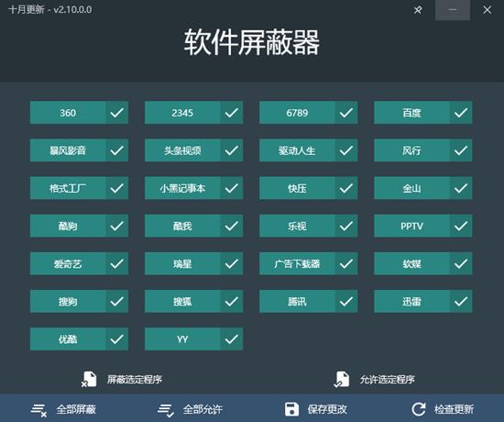
Task: Toggle the checkmark beside 6789
Action: [x=346, y=113]
